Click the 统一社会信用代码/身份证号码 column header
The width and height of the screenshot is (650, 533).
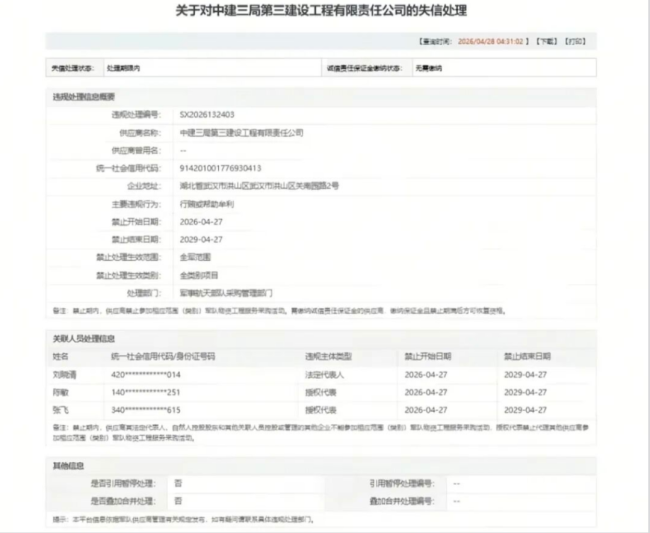tap(163, 356)
